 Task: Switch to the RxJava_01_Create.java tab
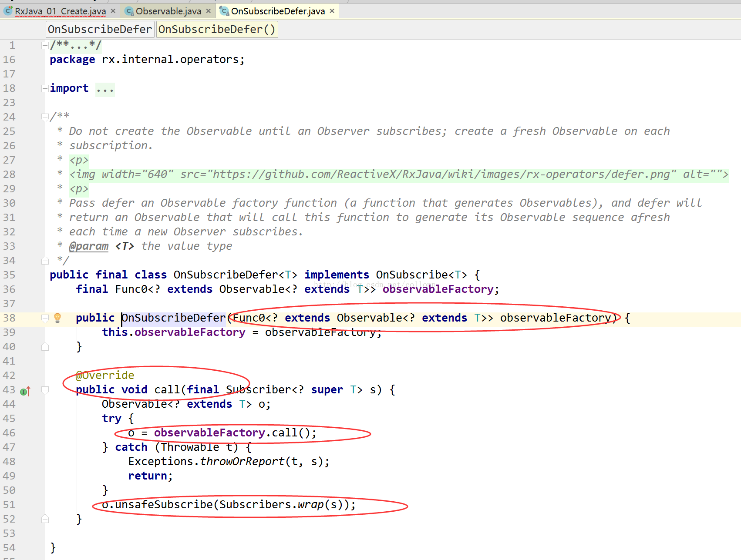(x=60, y=11)
